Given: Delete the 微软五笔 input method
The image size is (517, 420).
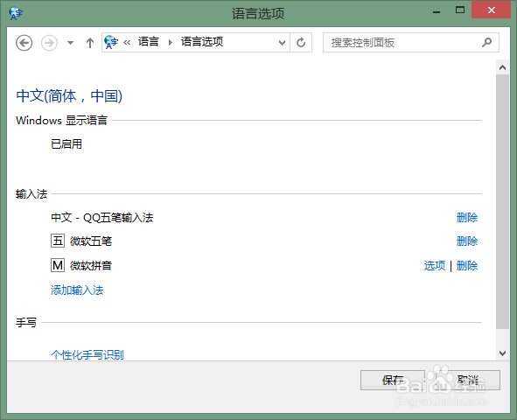Looking at the screenshot, I should [x=467, y=241].
